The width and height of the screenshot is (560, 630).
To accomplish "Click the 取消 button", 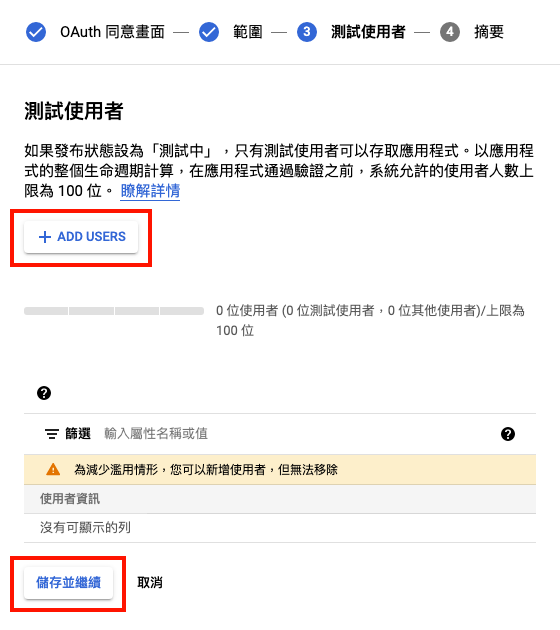I will (x=150, y=583).
